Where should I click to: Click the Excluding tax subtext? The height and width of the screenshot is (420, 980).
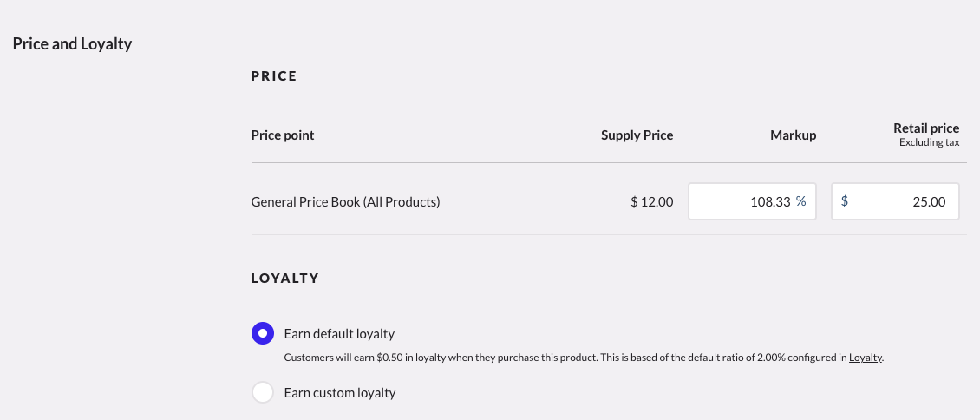[x=928, y=142]
